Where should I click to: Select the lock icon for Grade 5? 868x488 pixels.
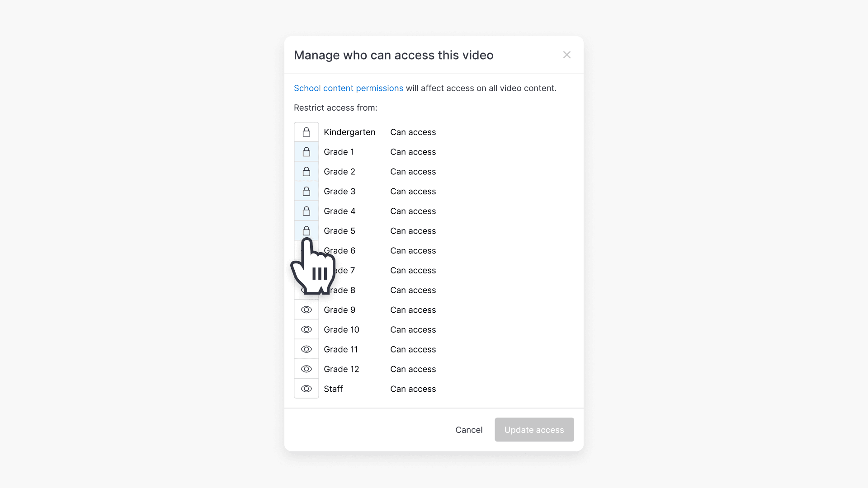click(306, 230)
